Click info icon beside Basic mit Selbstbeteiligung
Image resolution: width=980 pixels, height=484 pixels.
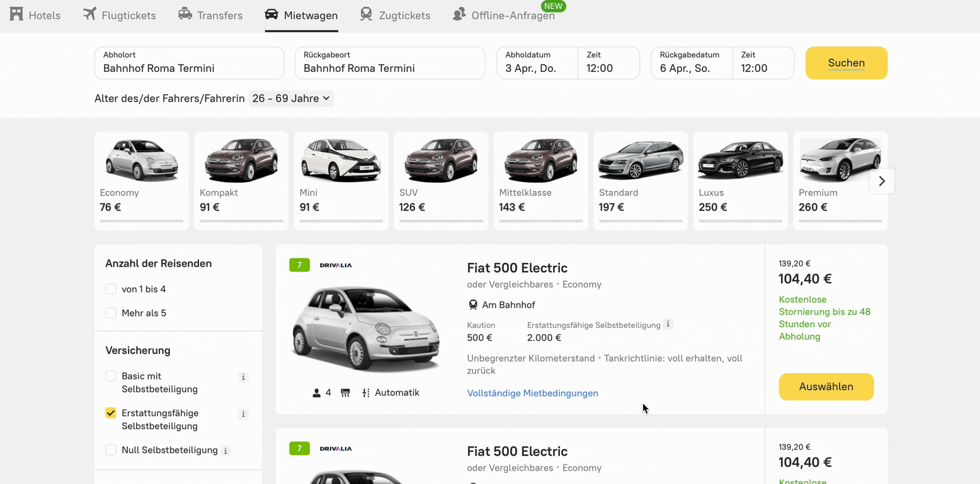point(243,377)
